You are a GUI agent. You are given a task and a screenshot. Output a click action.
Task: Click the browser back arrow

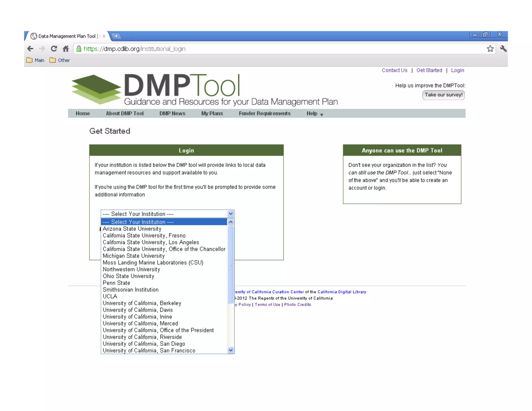click(x=30, y=49)
